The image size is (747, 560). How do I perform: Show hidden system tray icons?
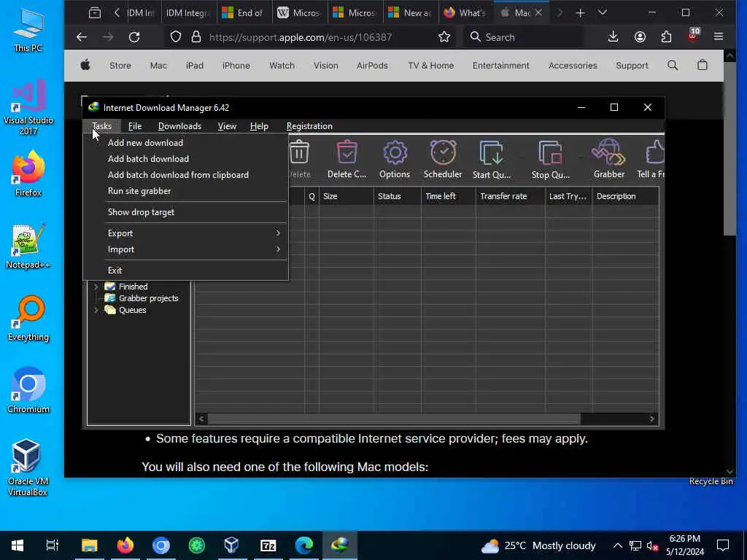pyautogui.click(x=617, y=545)
